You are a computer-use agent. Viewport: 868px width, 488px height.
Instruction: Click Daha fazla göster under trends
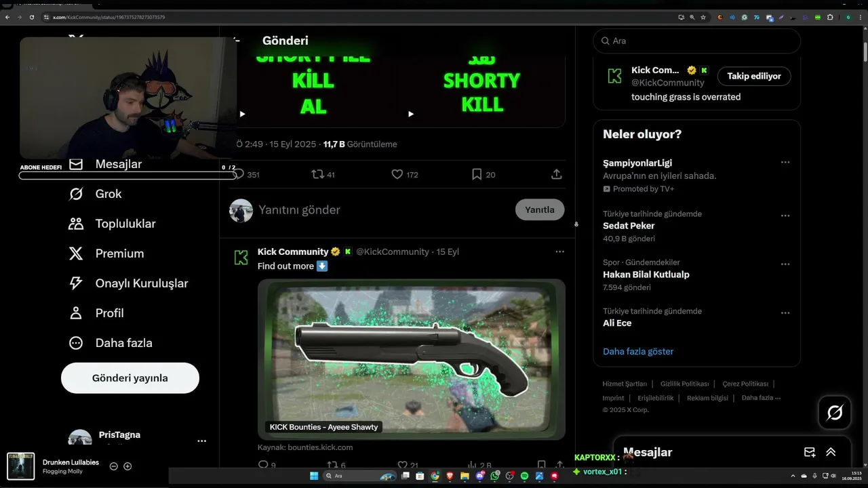click(x=638, y=351)
